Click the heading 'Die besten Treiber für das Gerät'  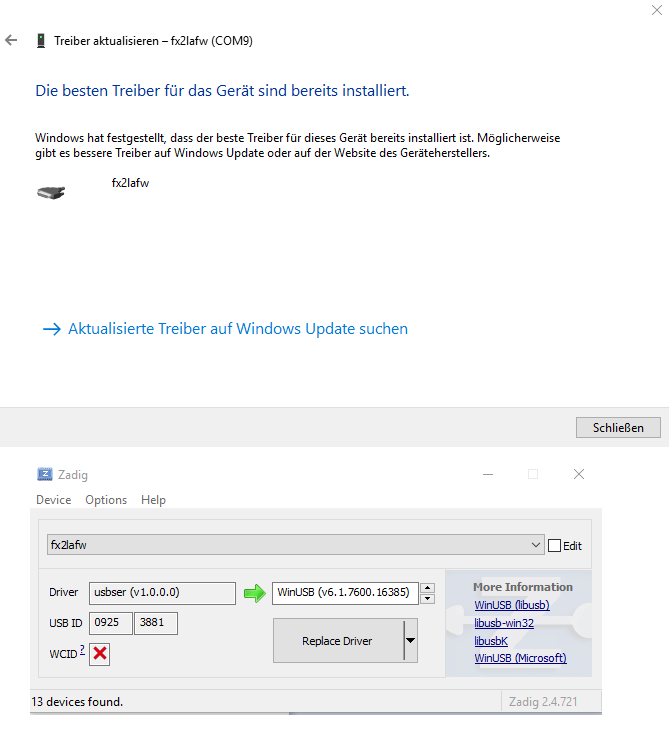click(x=222, y=90)
